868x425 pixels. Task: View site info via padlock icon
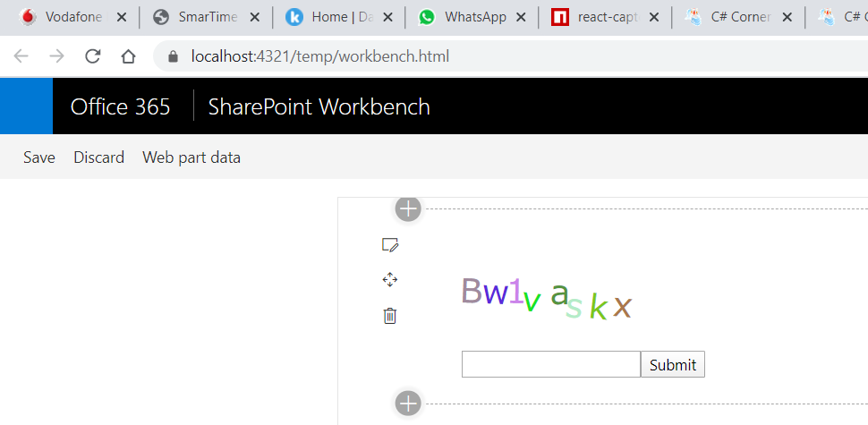(x=174, y=56)
